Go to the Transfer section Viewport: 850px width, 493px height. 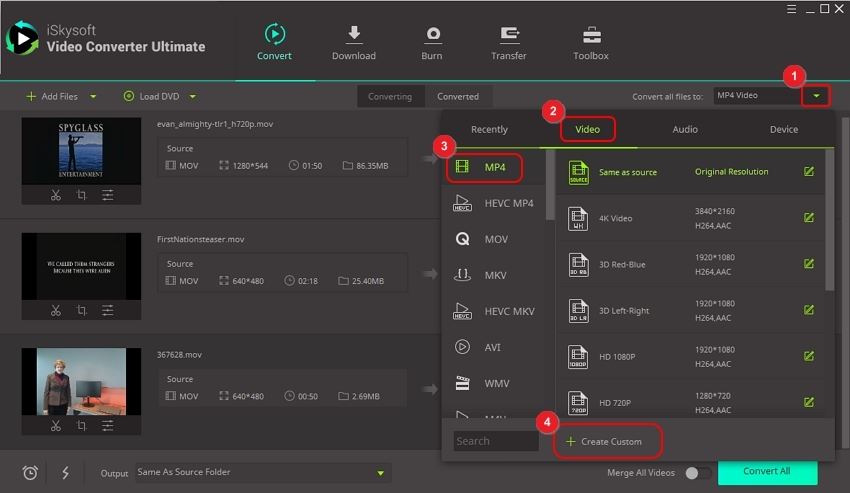coord(509,36)
